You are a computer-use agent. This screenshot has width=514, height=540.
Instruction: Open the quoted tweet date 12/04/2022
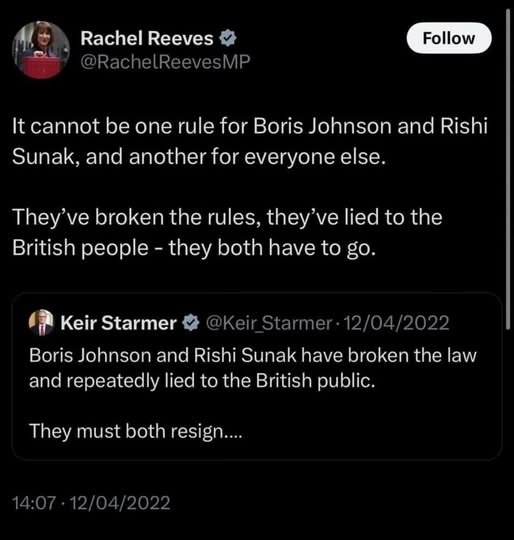(x=396, y=323)
